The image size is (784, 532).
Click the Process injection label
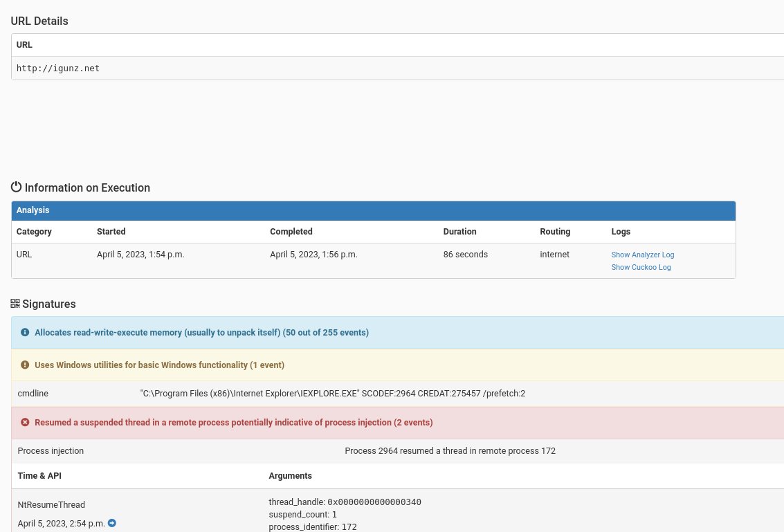pos(51,451)
